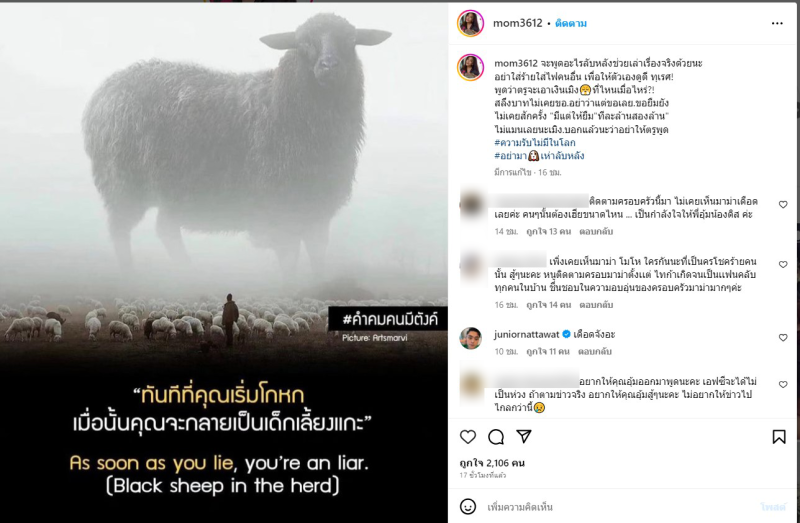Like juniornattawat's comment heart
The image size is (800, 523).
click(x=783, y=337)
